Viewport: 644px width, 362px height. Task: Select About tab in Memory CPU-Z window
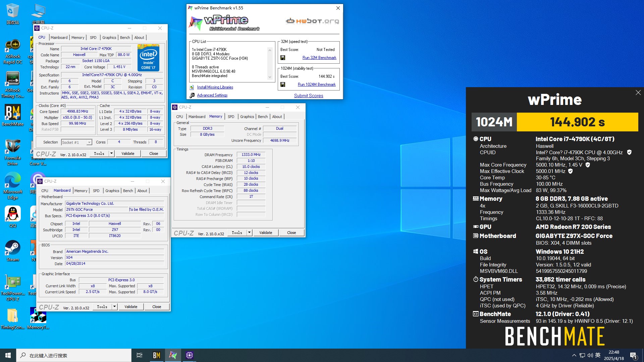(x=277, y=117)
